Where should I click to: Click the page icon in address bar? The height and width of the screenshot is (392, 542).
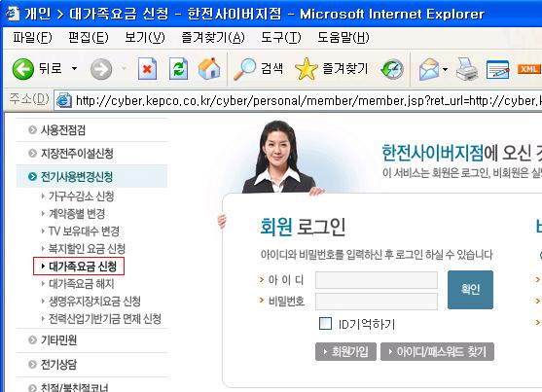(x=64, y=100)
